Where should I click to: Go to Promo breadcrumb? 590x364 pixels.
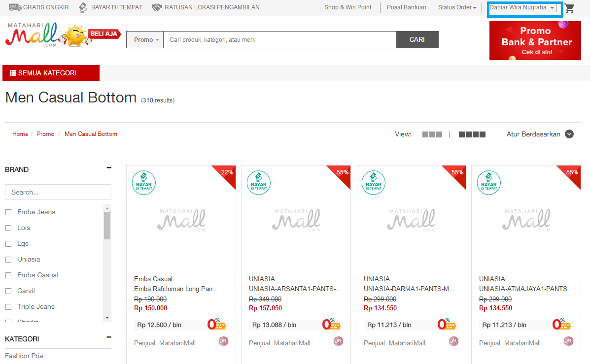45,134
